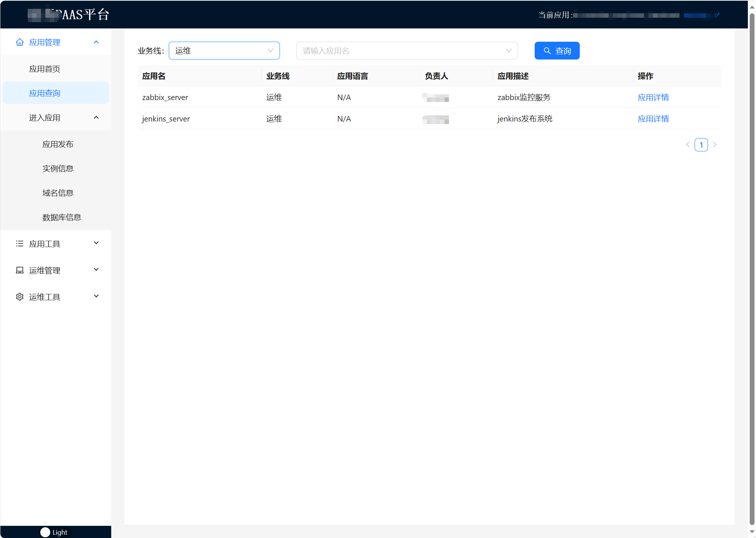This screenshot has width=756, height=538.
Task: Click the laptop icon beside 运维管理
Action: click(20, 270)
